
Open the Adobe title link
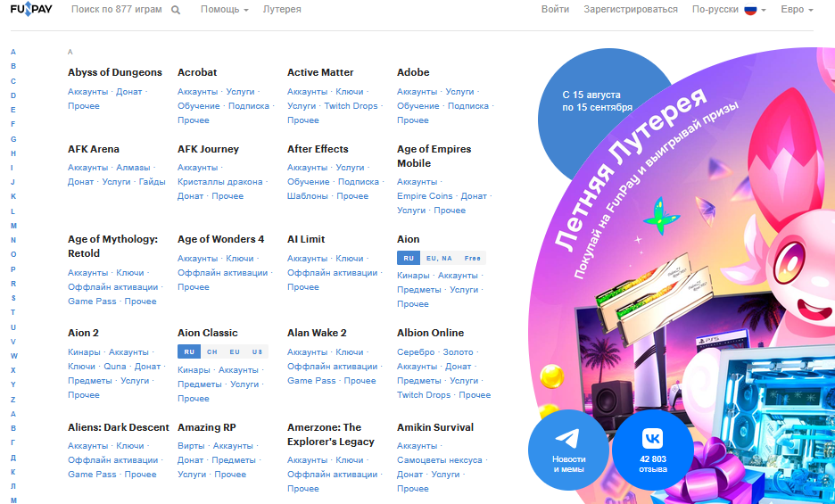point(413,72)
